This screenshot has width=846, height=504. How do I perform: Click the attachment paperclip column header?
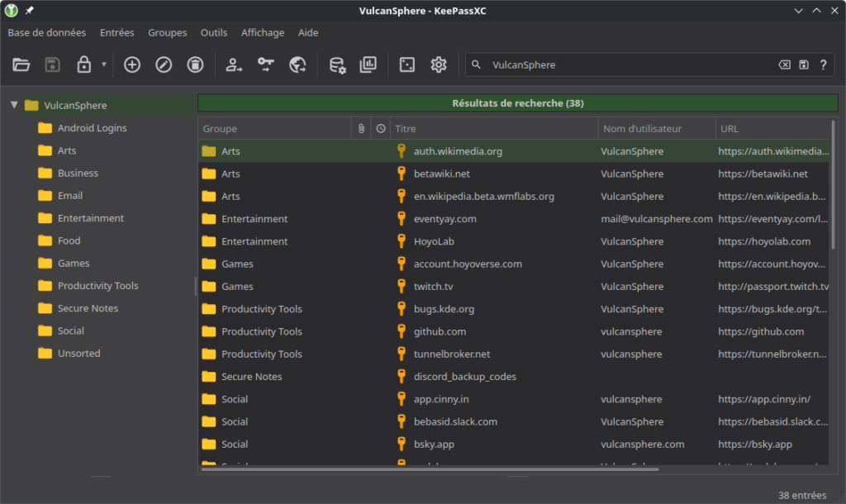pos(361,128)
